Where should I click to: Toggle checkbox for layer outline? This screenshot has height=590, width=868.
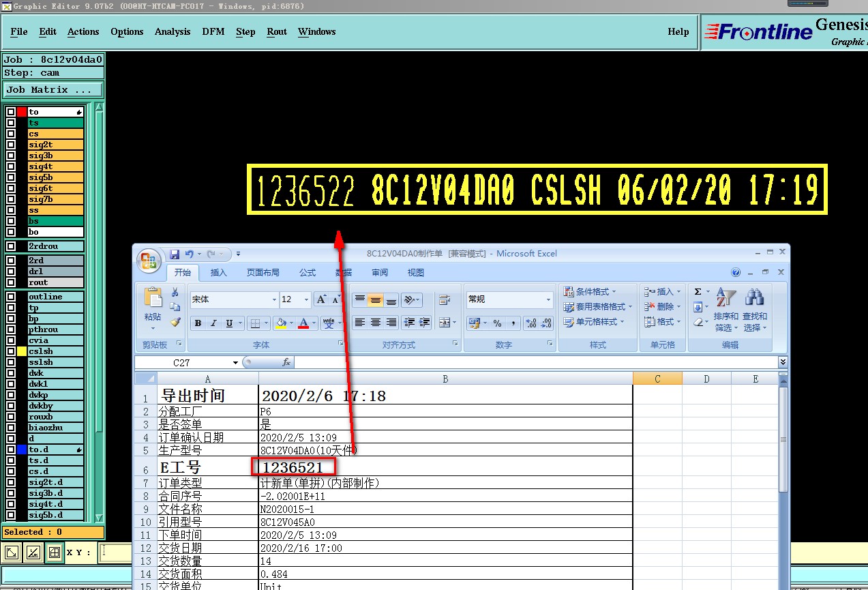11,297
